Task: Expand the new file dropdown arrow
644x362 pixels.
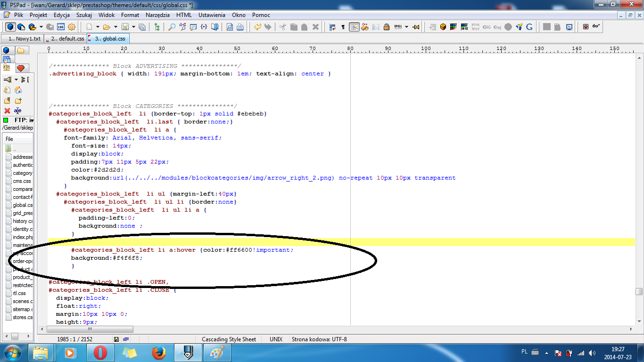Action: (98, 27)
